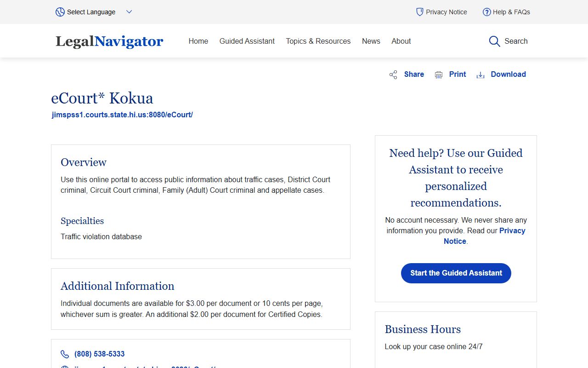Open the jimspss1.courts.state.hi.us:8080/eCourt/ link under the title

[122, 115]
